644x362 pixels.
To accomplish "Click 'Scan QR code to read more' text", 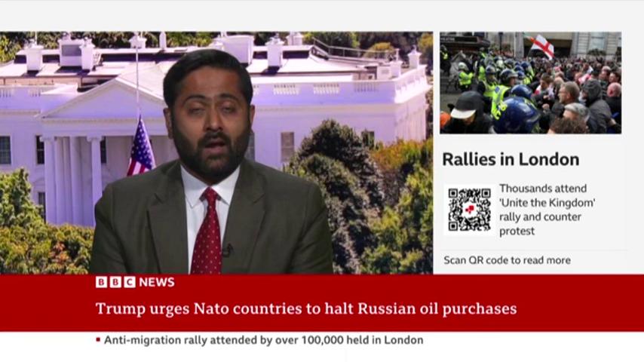I will tap(507, 260).
